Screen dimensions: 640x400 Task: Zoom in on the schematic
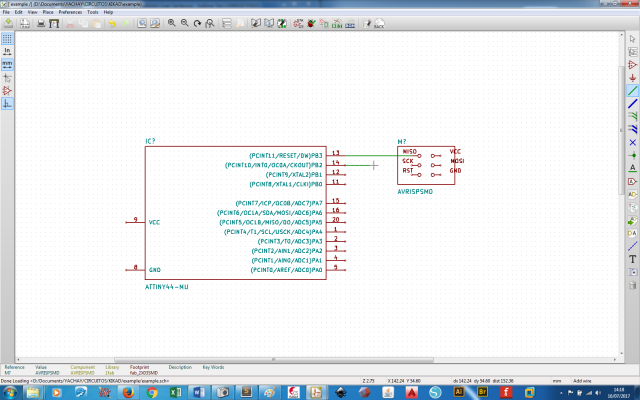click(x=172, y=23)
